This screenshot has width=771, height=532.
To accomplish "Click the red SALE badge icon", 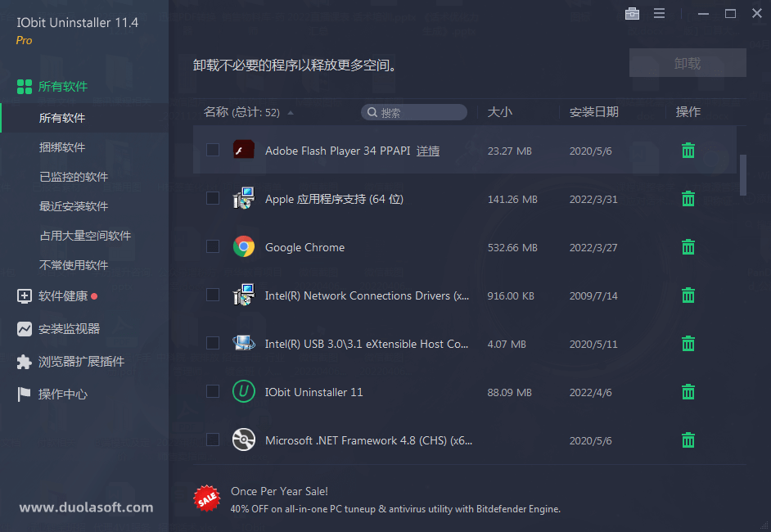I will (206, 498).
